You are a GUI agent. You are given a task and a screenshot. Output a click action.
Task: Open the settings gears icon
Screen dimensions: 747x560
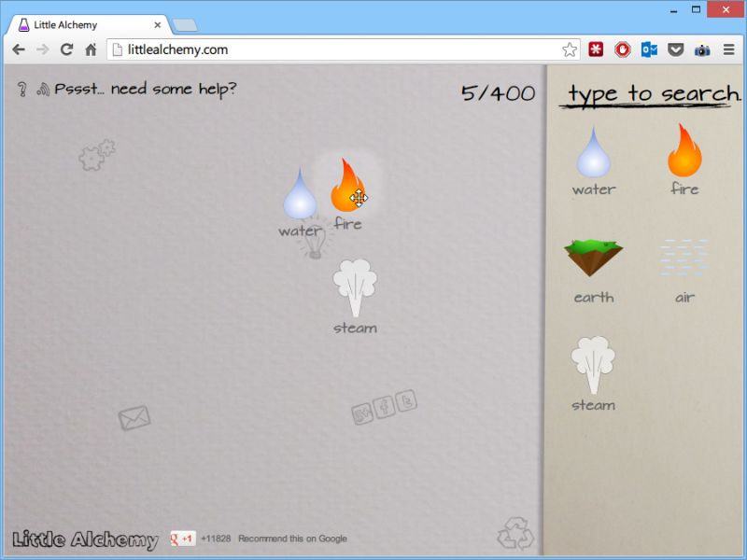(97, 155)
